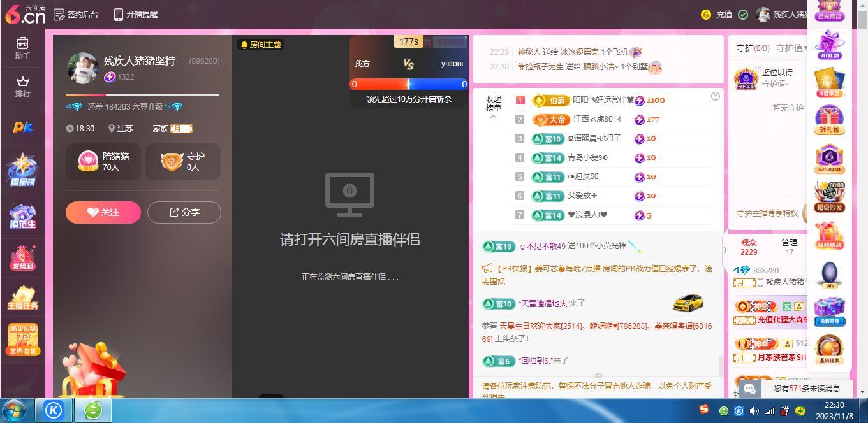Viewport: 868px width, 423px height.
Task: Click the 分享 share button
Action: click(x=184, y=212)
